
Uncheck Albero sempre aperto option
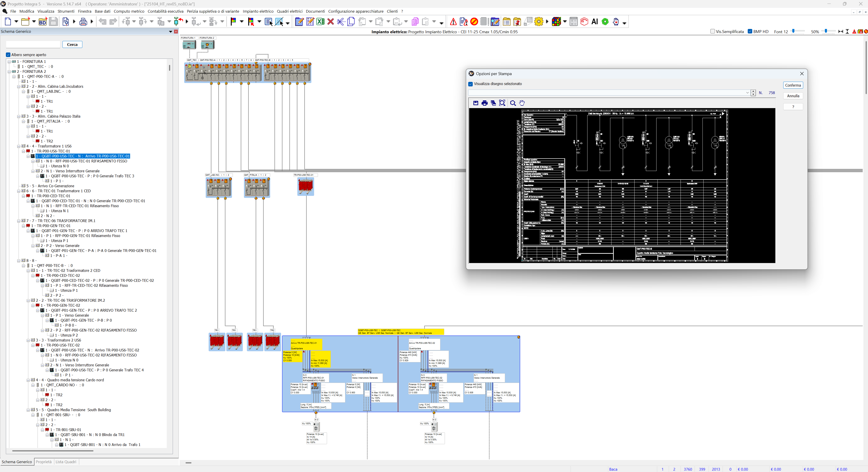(8, 55)
